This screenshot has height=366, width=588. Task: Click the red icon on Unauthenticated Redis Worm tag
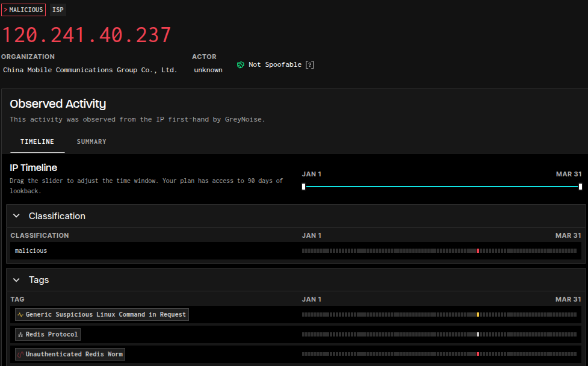click(20, 355)
